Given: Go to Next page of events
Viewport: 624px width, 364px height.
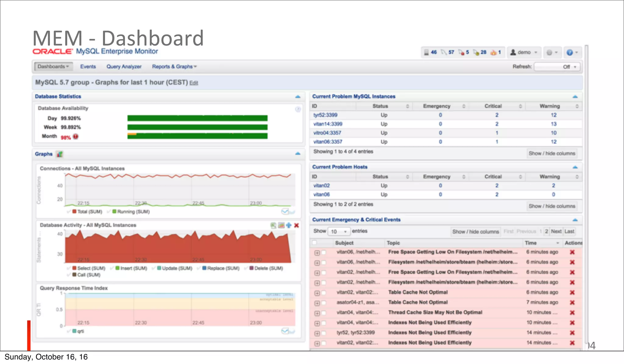Looking at the screenshot, I should (x=556, y=231).
